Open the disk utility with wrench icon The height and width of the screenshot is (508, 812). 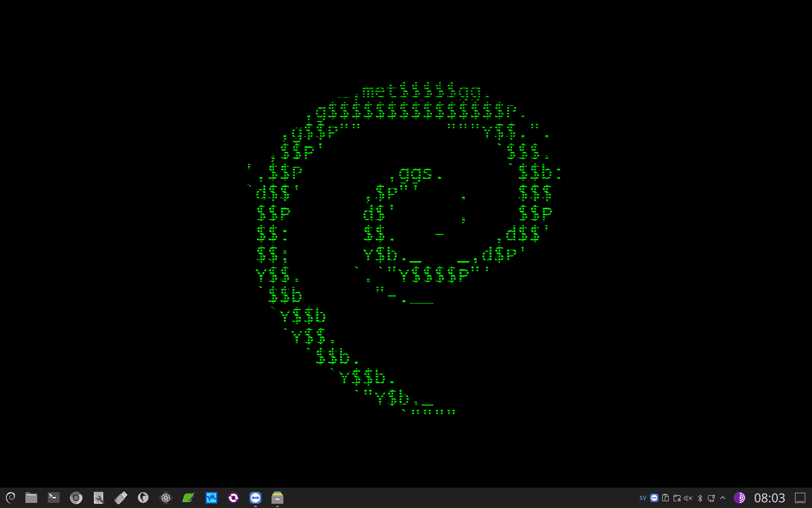(99, 497)
